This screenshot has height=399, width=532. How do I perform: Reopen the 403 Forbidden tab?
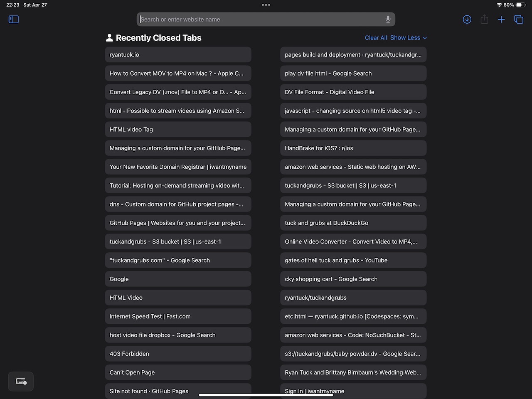pos(178,354)
